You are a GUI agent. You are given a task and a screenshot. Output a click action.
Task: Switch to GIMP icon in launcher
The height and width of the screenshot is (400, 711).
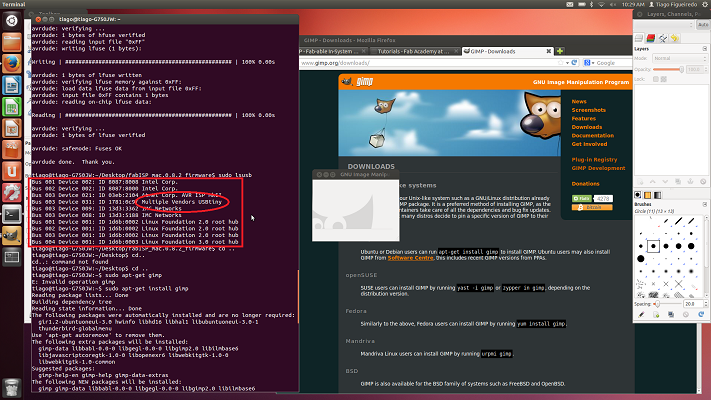12,236
